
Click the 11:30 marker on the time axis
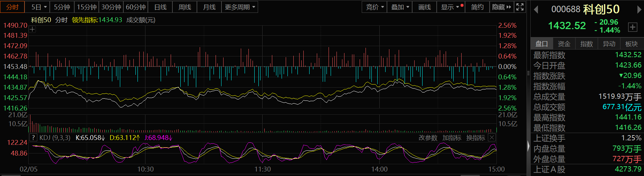pyautogui.click(x=262, y=169)
